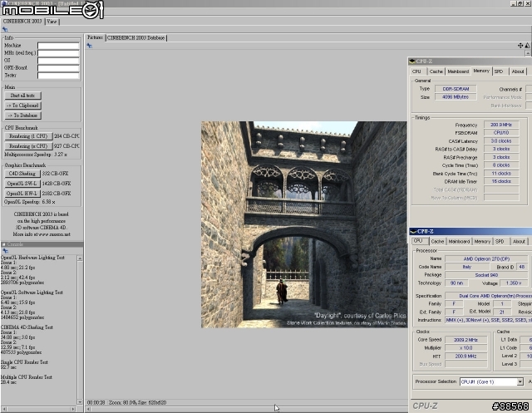Screen dimensions: 532x413
Task: Open the CPU tab in the upper CPU-Z window
Action: [416, 71]
